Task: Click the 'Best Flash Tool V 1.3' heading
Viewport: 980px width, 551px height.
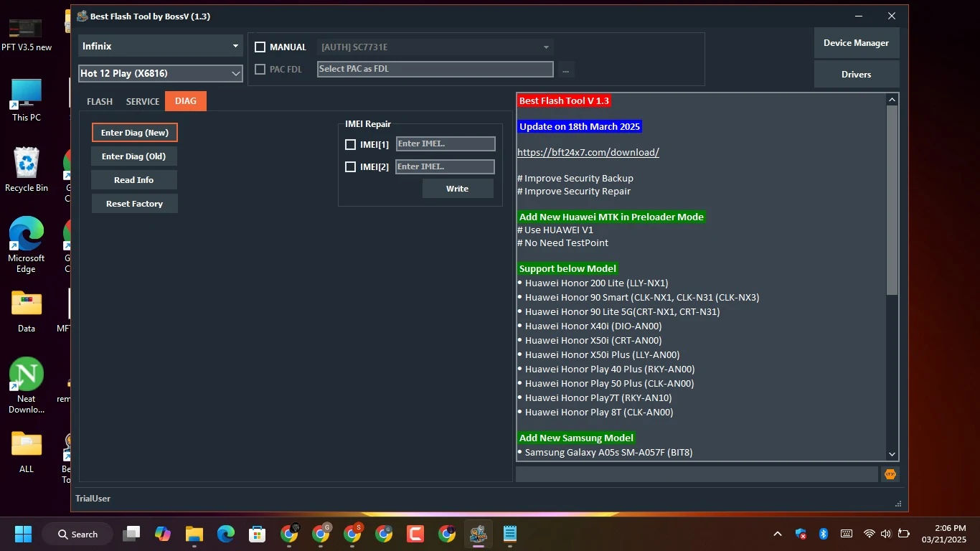Action: (564, 100)
